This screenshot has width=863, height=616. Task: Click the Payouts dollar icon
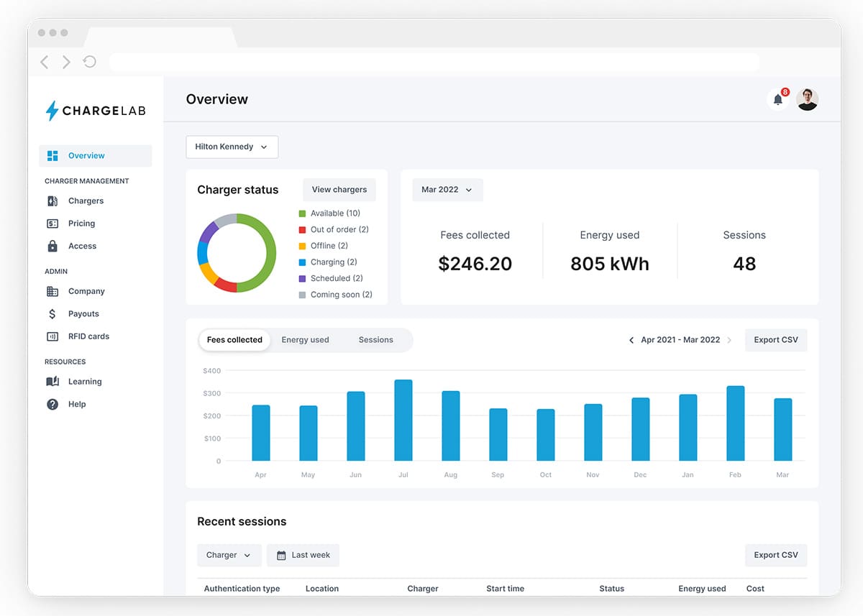(x=52, y=314)
